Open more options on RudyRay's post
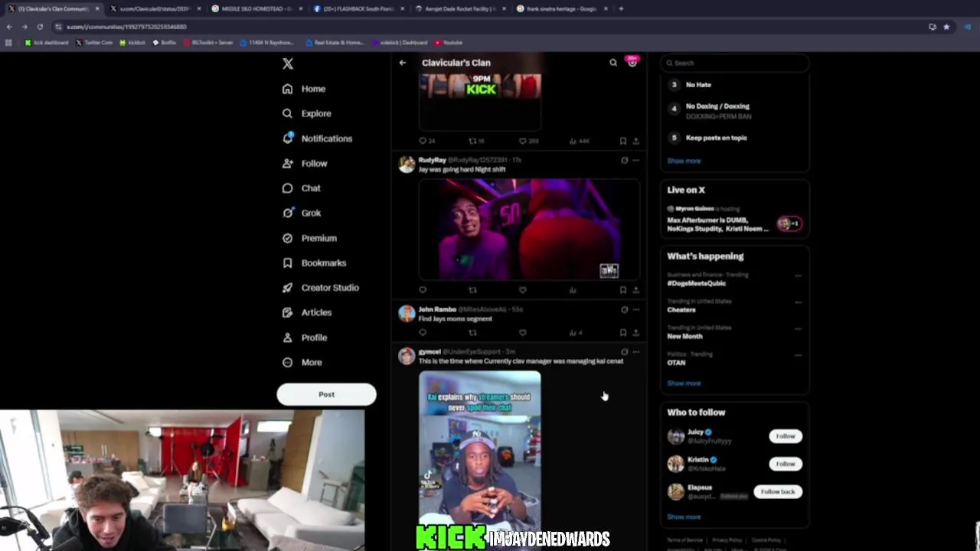The height and width of the screenshot is (551, 980). coord(635,160)
